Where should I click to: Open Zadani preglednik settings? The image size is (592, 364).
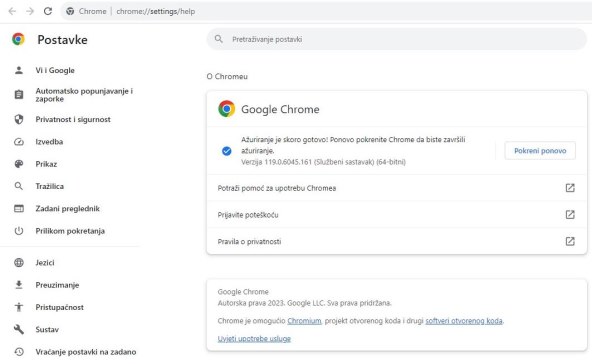coord(68,208)
